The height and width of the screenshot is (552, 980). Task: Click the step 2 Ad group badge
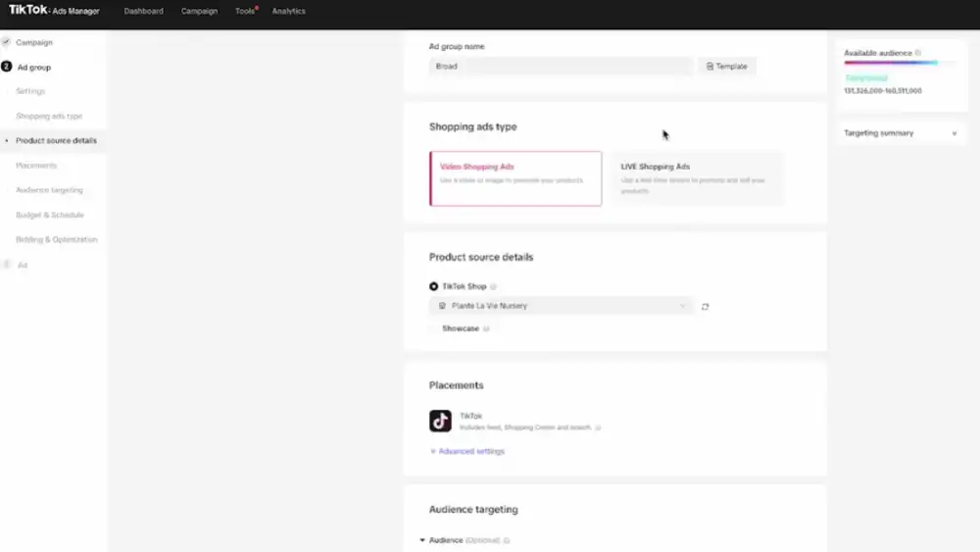[x=7, y=68]
